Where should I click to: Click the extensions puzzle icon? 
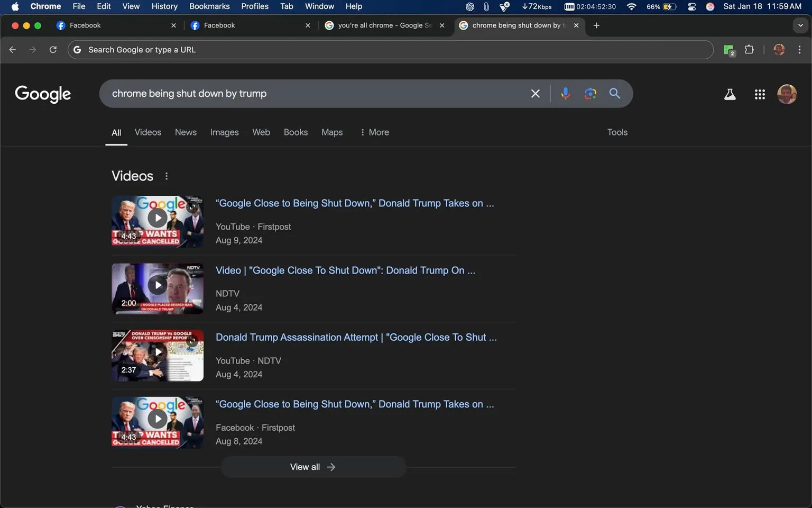click(x=749, y=49)
